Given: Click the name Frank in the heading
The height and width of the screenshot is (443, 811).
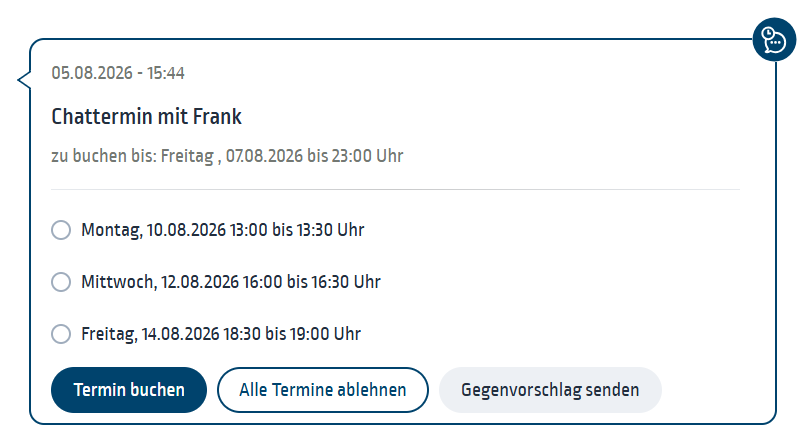Looking at the screenshot, I should [x=217, y=117].
